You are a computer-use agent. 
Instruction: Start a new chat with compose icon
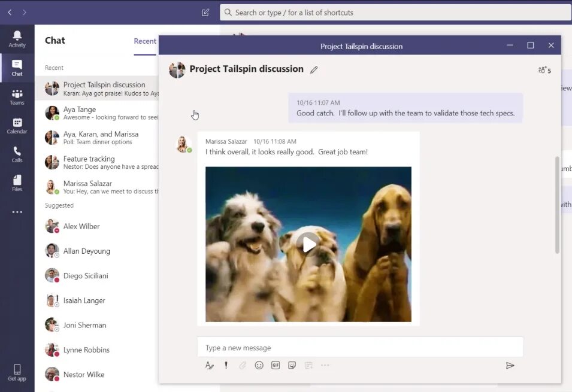click(205, 13)
